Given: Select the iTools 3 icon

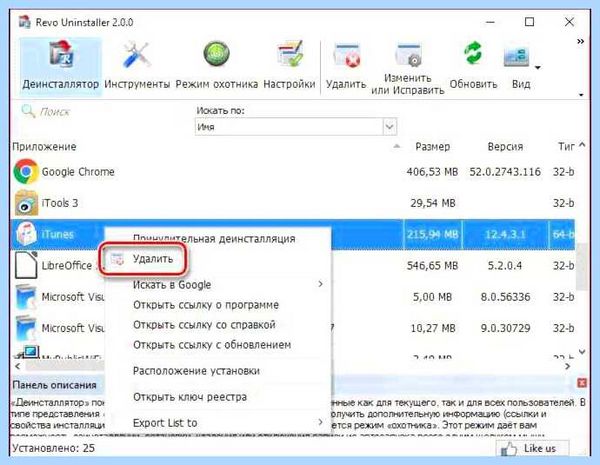Looking at the screenshot, I should [26, 203].
